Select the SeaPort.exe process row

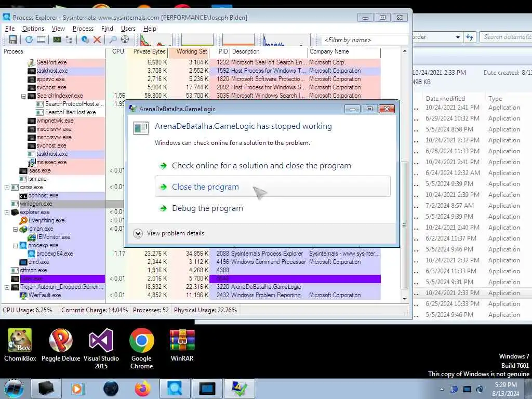click(x=191, y=62)
